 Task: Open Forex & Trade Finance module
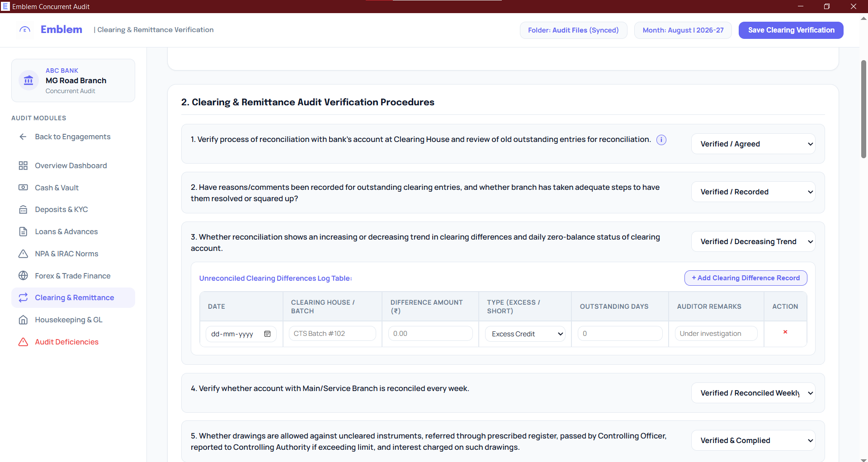coord(73,276)
